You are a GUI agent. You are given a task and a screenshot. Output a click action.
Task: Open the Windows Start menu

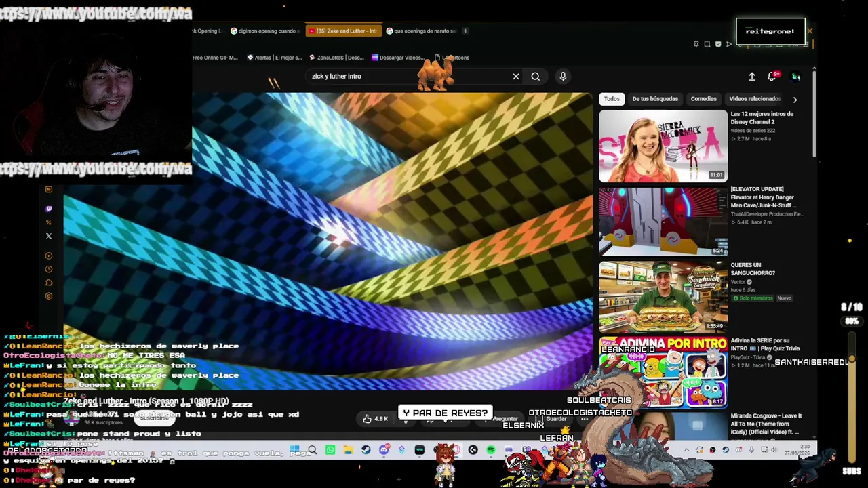pyautogui.click(x=294, y=450)
